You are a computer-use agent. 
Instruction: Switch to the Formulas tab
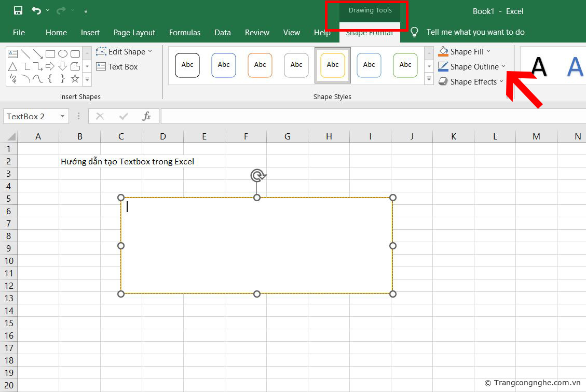pyautogui.click(x=185, y=32)
